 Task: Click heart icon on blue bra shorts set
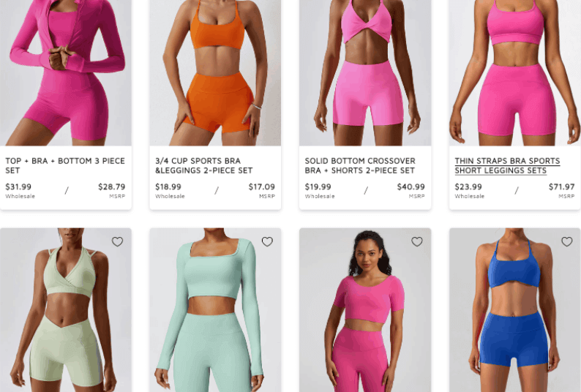567,241
